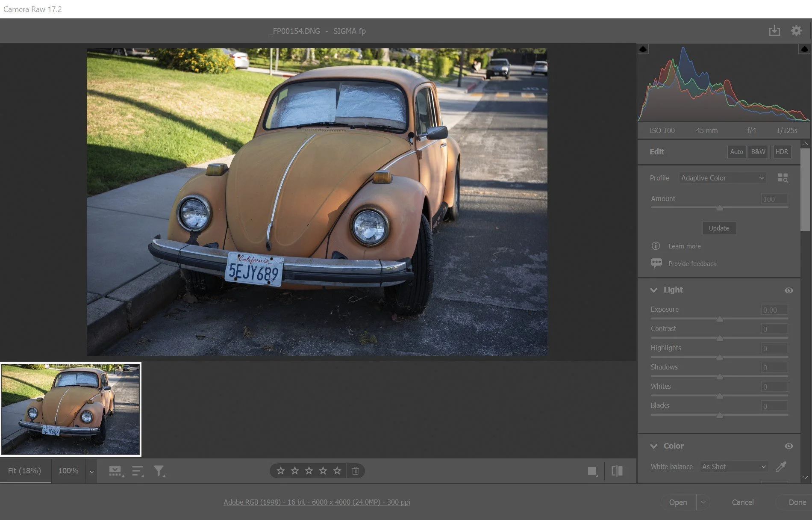This screenshot has height=520, width=812.
Task: Select the white balance eyedropper tool
Action: (781, 467)
